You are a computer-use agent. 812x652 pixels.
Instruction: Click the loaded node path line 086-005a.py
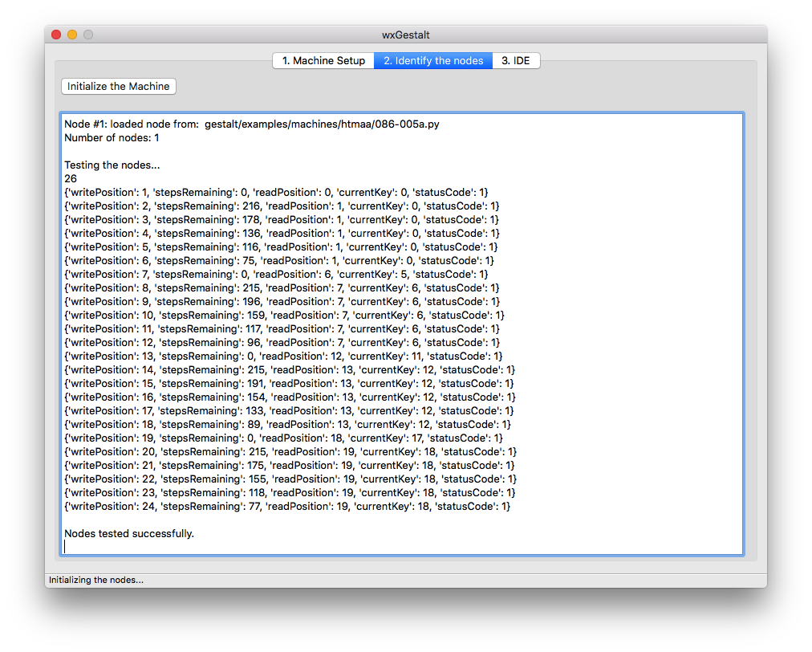252,124
